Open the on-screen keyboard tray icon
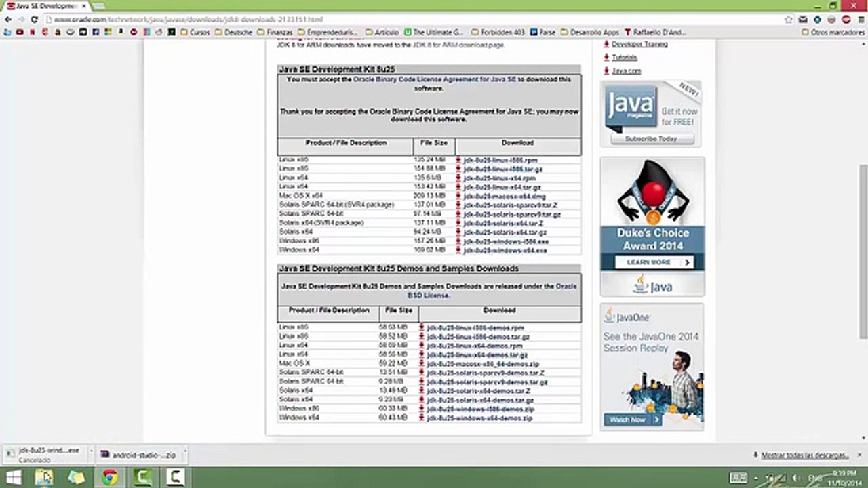Screen dimensions: 868x488 [738, 478]
